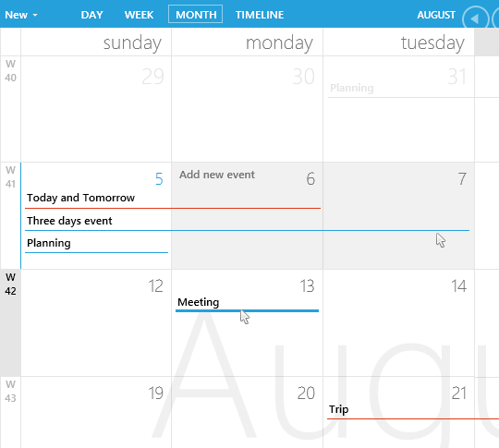Select day 14 cell
499x448 pixels.
click(x=399, y=322)
